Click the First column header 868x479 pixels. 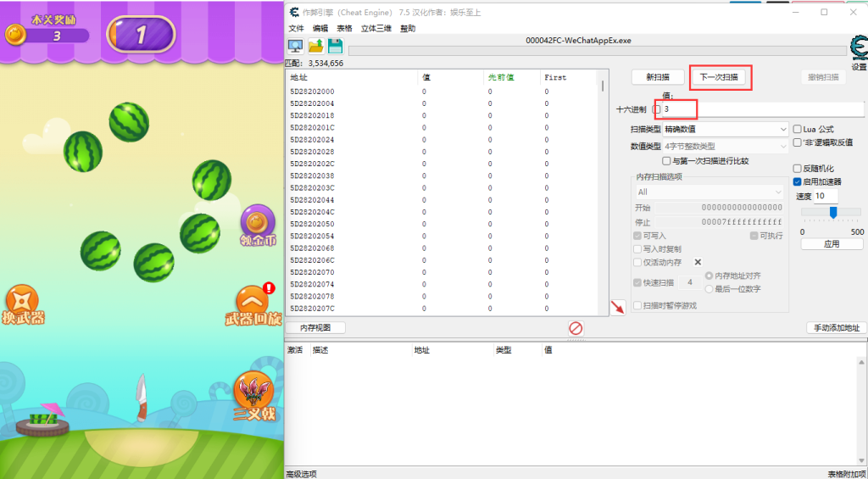(570, 77)
